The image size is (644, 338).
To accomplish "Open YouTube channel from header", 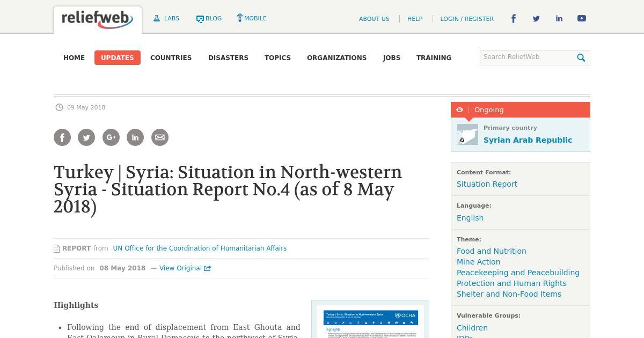I will [x=582, y=19].
